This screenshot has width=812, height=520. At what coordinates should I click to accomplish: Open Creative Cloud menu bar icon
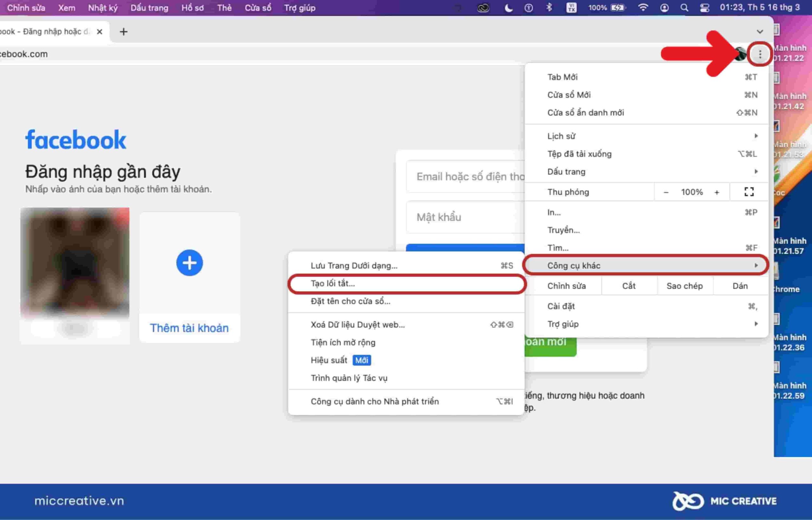483,7
